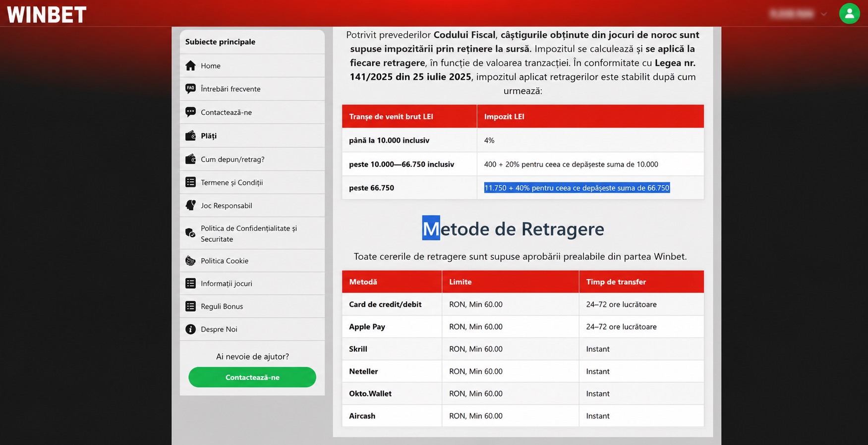Go to Informații jocuri

tap(252, 283)
